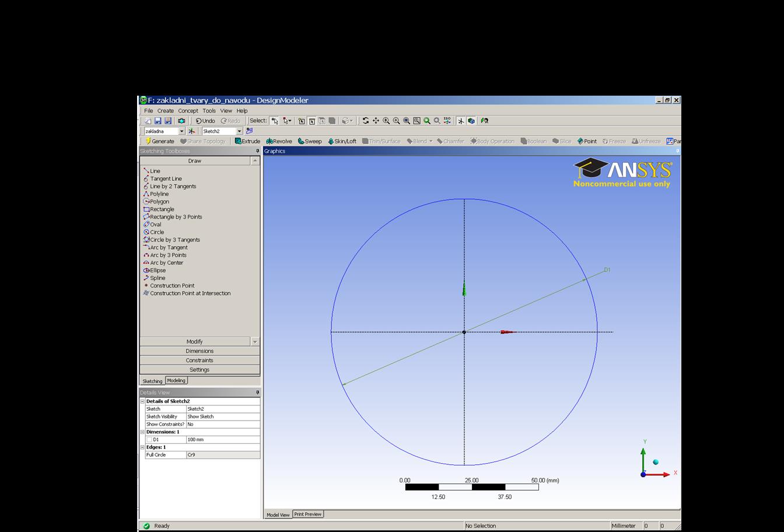784x532 pixels.
Task: Toggle the Display Model cube icon
Action: coord(471,121)
